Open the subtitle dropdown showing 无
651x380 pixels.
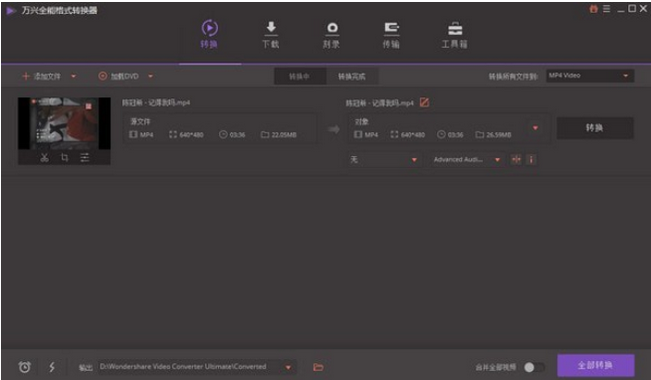384,159
